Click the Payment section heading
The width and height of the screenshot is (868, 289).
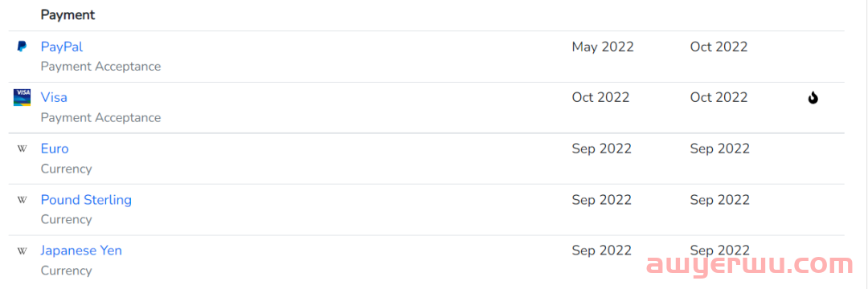[x=68, y=15]
